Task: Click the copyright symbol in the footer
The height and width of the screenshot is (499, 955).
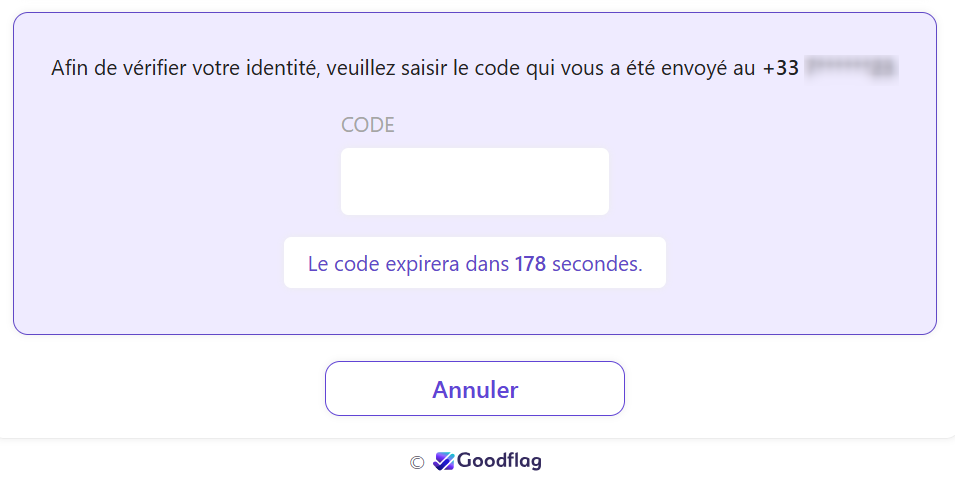Action: tap(417, 462)
